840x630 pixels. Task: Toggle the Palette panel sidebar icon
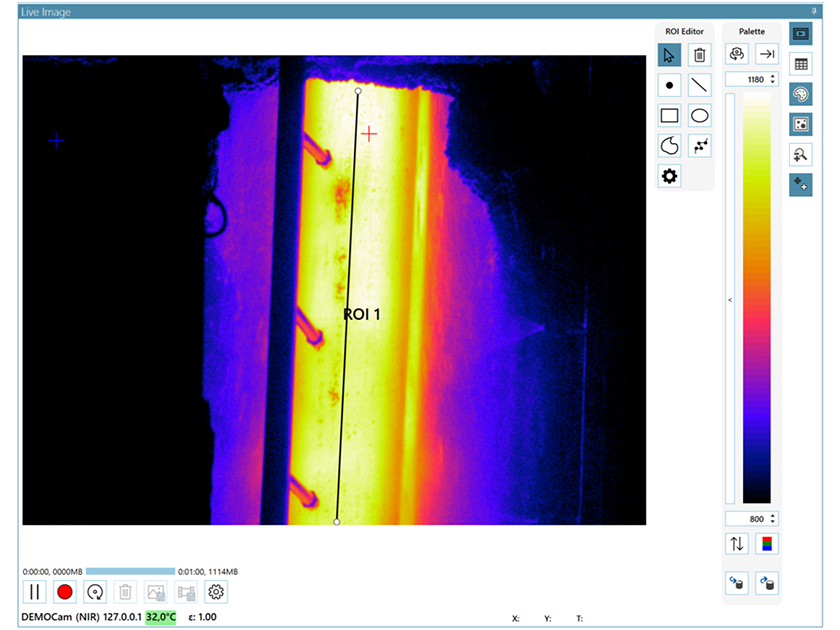point(801,94)
